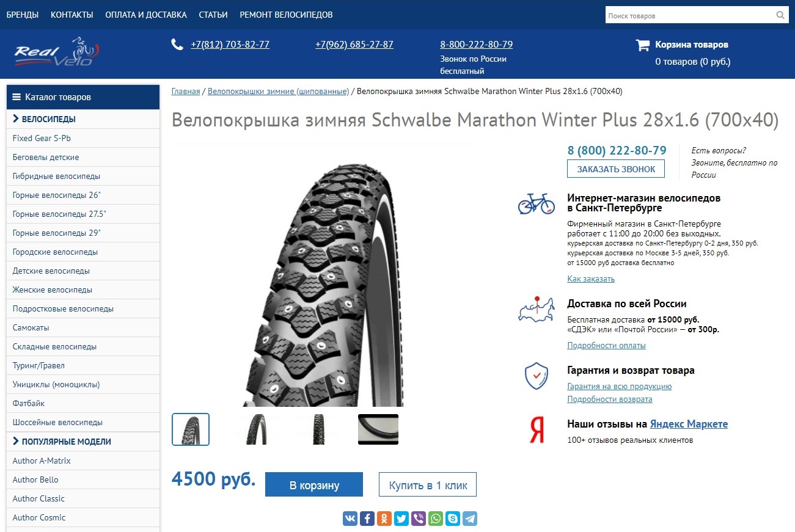Share on Odnoklassniki

point(384,519)
